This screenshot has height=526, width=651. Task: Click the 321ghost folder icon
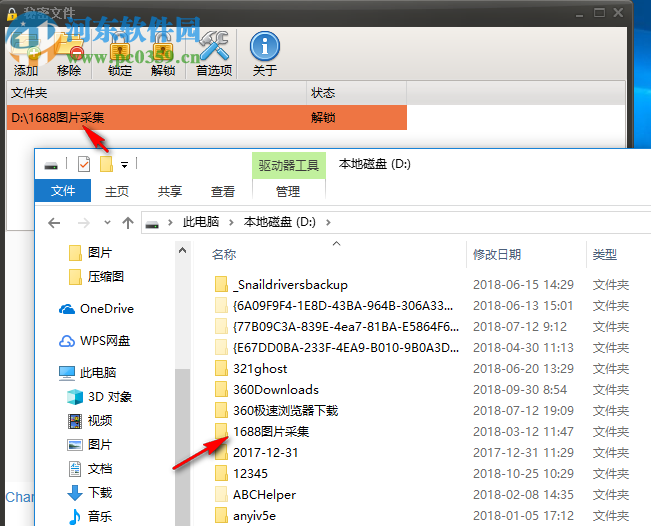point(221,369)
